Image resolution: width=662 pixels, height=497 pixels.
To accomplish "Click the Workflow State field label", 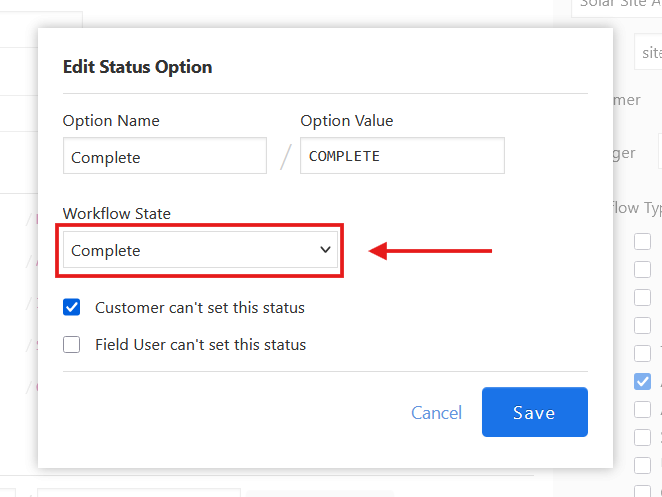I will pyautogui.click(x=116, y=214).
